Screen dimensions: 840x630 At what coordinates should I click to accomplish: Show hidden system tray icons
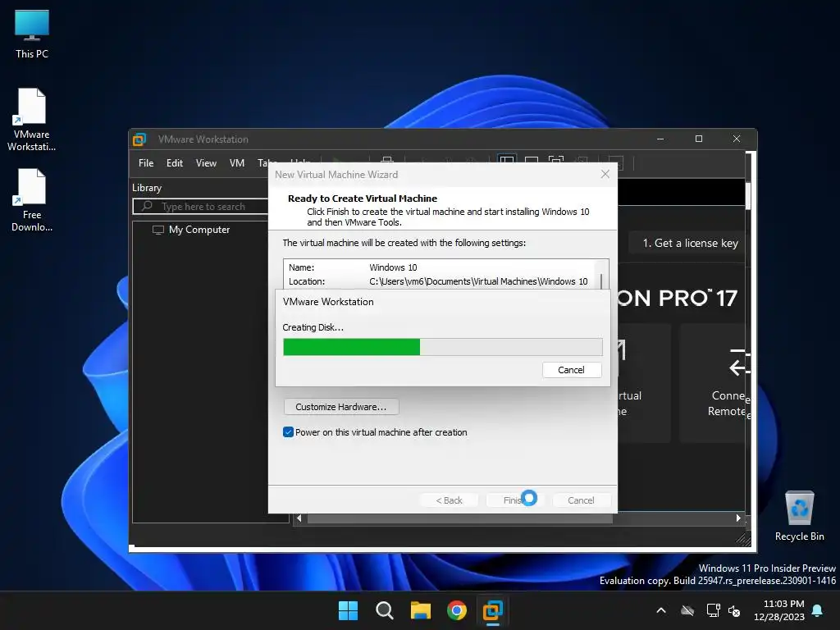click(661, 610)
